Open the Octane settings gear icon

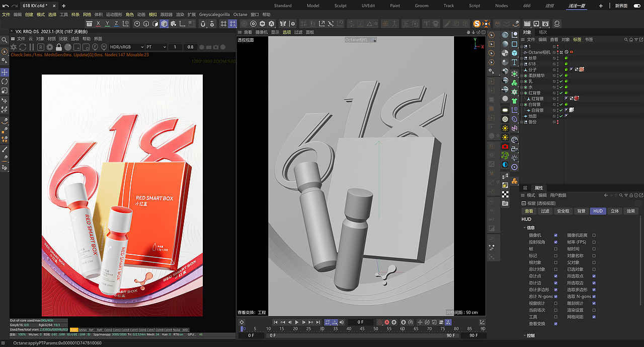point(50,47)
